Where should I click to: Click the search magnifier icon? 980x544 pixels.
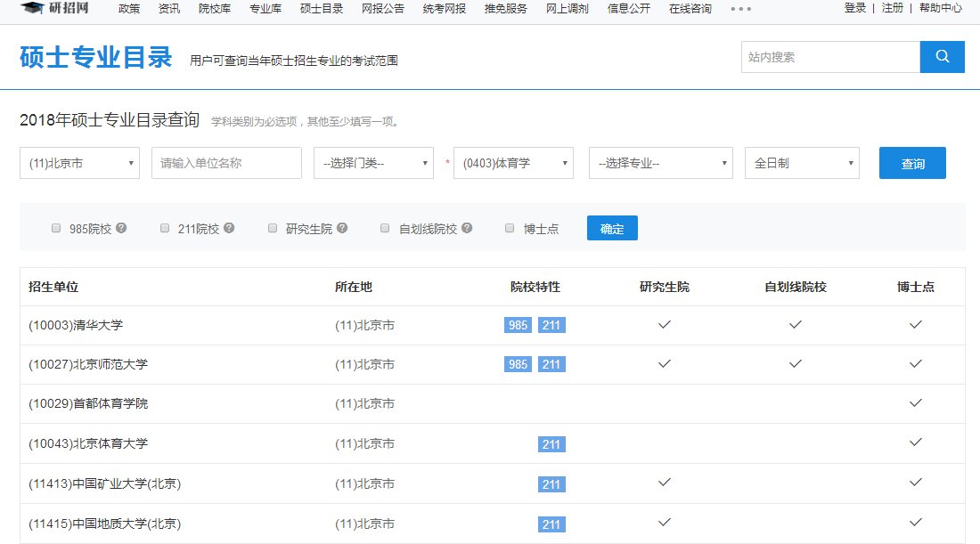point(942,56)
